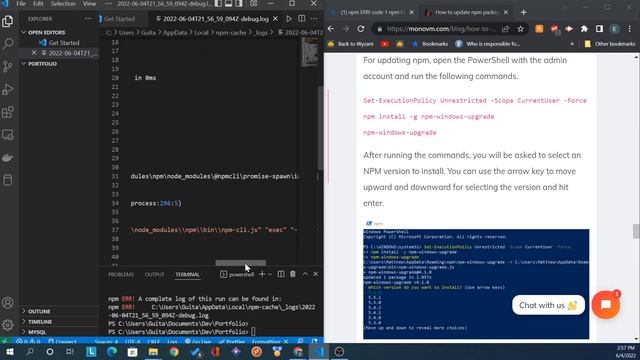
Task: Open the Search view in activity bar
Action: click(8, 44)
